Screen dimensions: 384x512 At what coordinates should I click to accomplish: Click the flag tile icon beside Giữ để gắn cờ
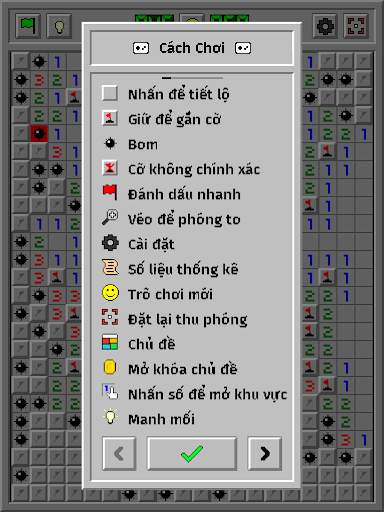point(110,118)
